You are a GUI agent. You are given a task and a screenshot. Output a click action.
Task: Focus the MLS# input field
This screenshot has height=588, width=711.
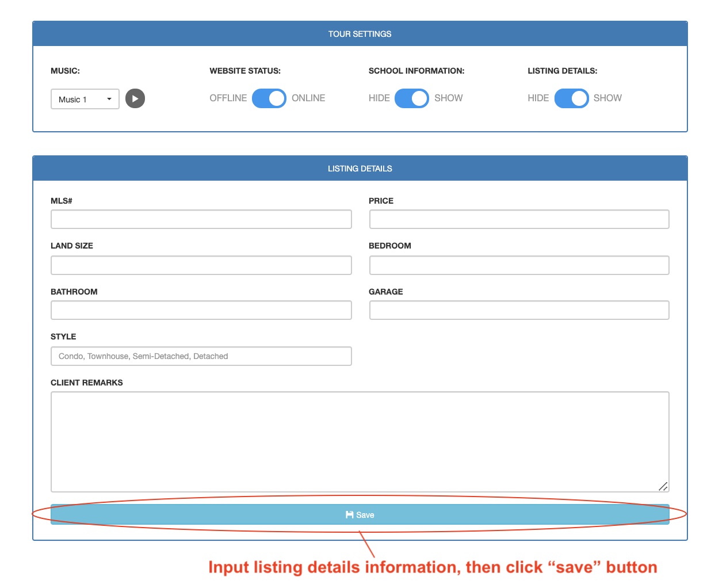(201, 219)
